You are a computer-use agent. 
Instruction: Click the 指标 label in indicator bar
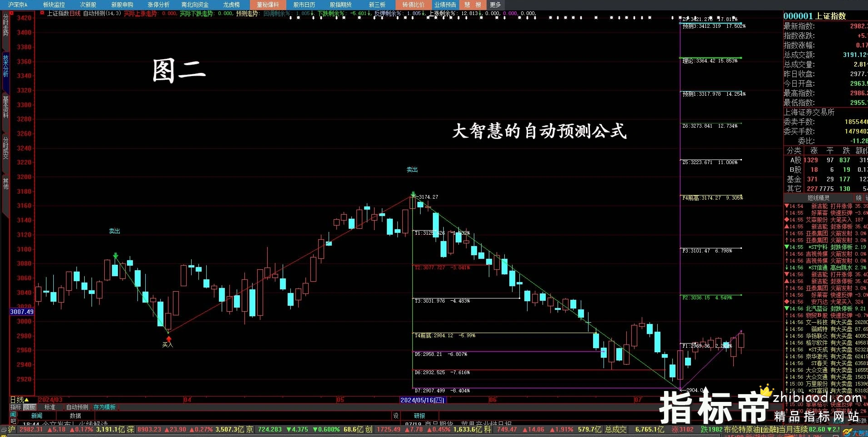pyautogui.click(x=16, y=407)
